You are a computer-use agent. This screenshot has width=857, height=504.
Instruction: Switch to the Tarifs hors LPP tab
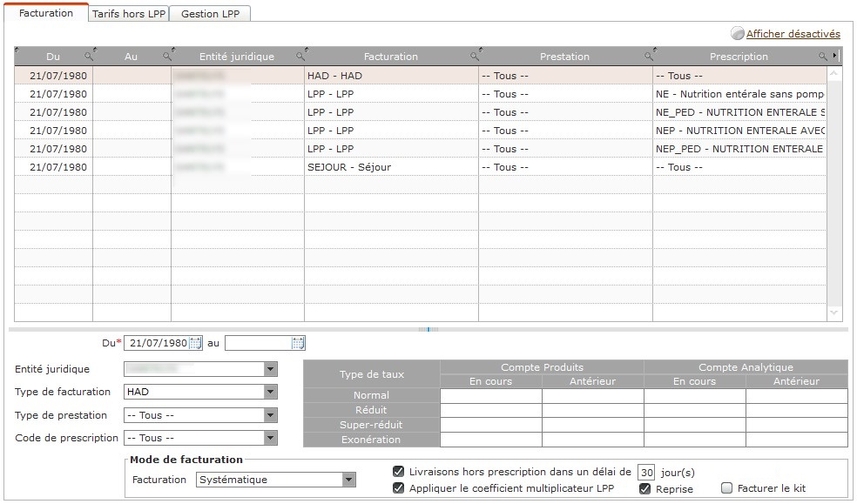point(128,14)
